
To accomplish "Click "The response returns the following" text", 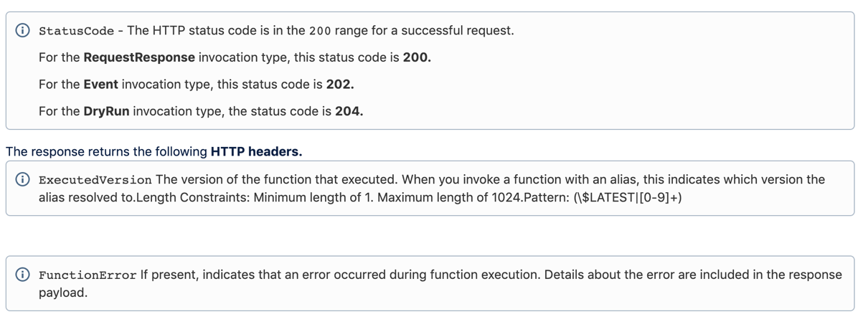I will (x=106, y=151).
